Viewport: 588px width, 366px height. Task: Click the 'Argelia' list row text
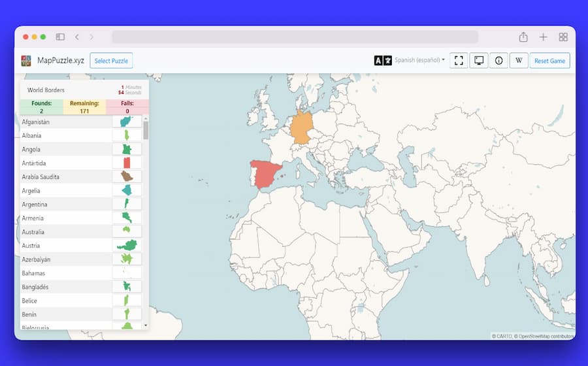(31, 190)
